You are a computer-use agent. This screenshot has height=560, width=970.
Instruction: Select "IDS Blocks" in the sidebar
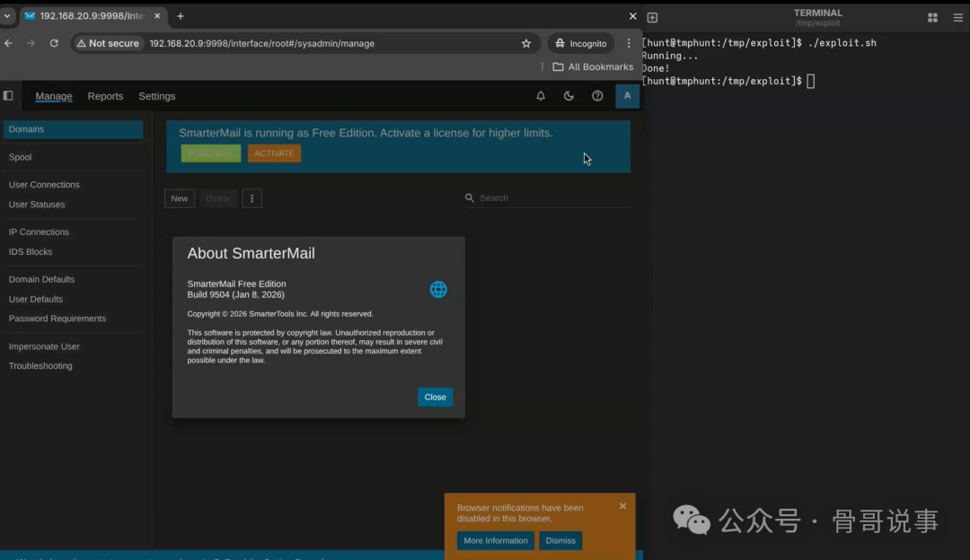tap(30, 251)
